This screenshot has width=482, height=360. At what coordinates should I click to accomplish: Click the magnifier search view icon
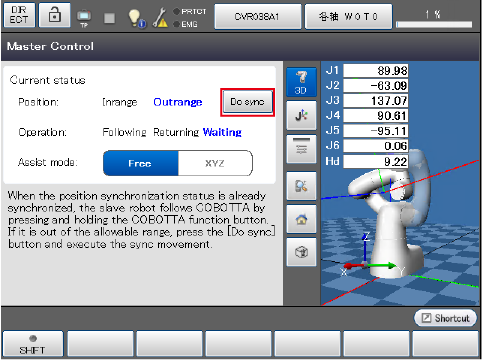[301, 186]
